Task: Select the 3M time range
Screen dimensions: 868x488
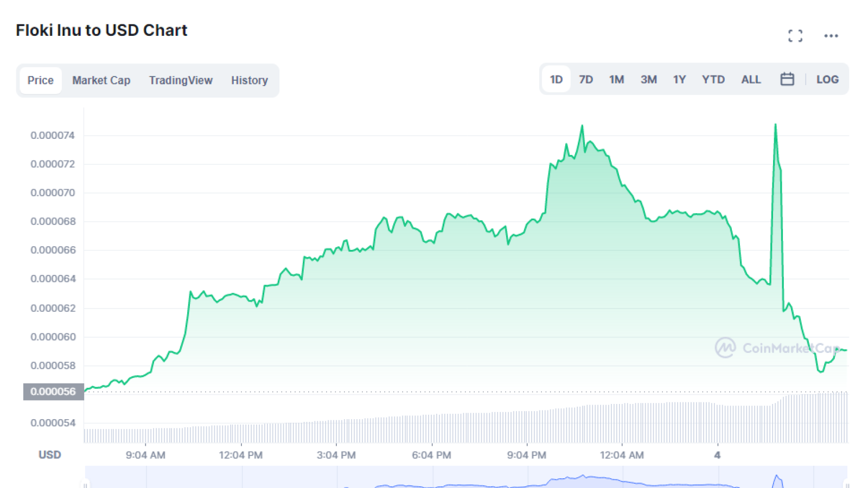Action: (649, 79)
